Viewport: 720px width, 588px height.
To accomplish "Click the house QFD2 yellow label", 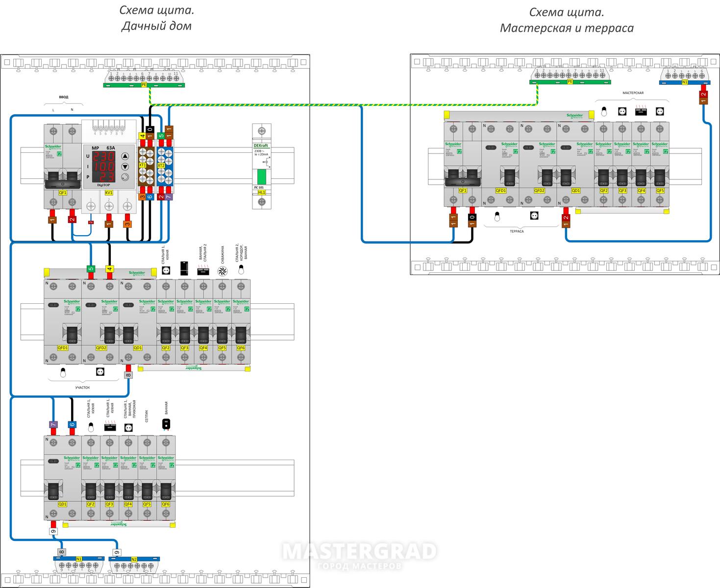I will [x=101, y=348].
